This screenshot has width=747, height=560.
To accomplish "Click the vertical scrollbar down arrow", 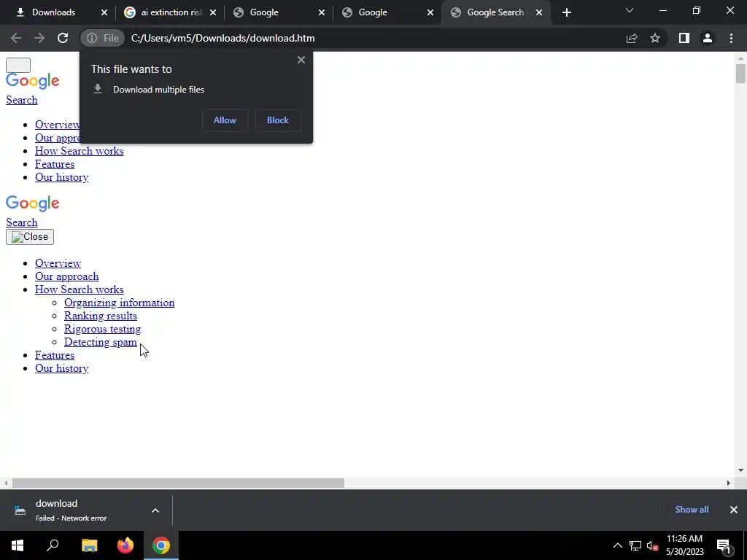I will click(x=740, y=470).
